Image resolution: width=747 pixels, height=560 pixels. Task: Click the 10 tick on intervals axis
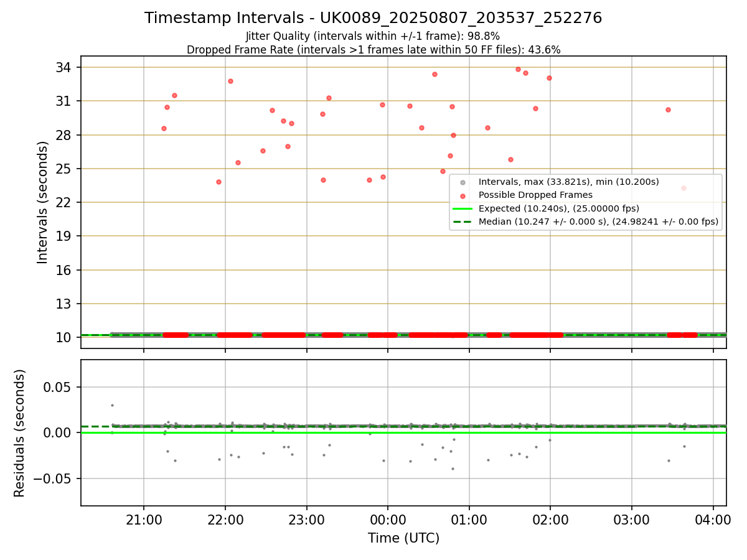[x=65, y=337]
